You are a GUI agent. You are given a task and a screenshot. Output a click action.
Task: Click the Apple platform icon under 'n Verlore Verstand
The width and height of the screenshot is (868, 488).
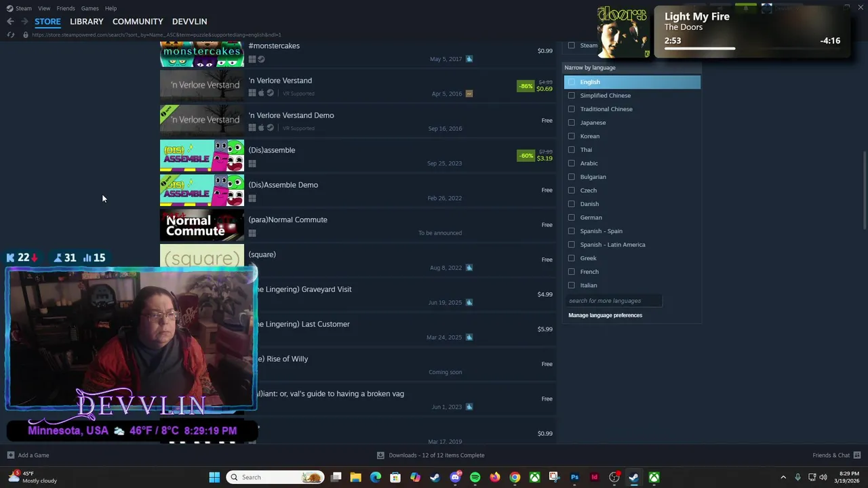click(x=261, y=94)
